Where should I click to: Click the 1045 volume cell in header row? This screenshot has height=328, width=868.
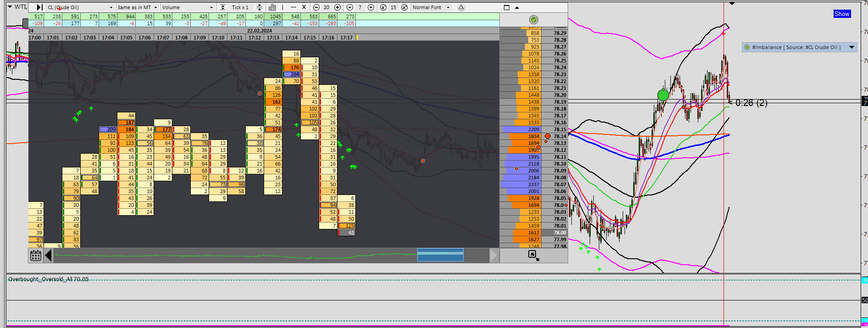[273, 17]
